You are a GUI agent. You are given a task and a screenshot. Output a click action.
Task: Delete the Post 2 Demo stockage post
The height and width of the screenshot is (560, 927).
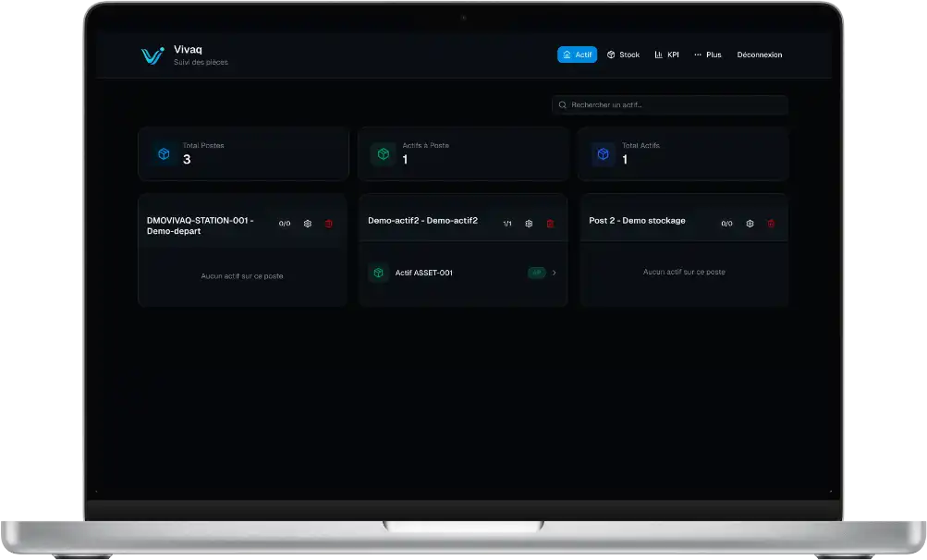coord(771,224)
